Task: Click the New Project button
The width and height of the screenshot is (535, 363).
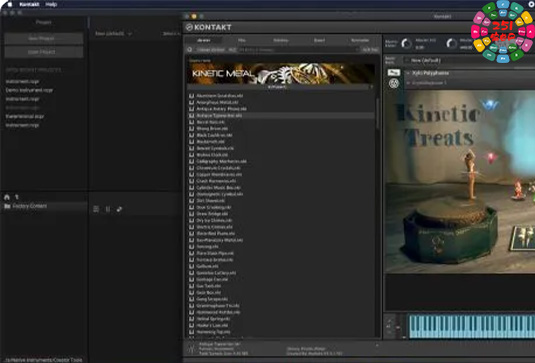Action: 44,38
